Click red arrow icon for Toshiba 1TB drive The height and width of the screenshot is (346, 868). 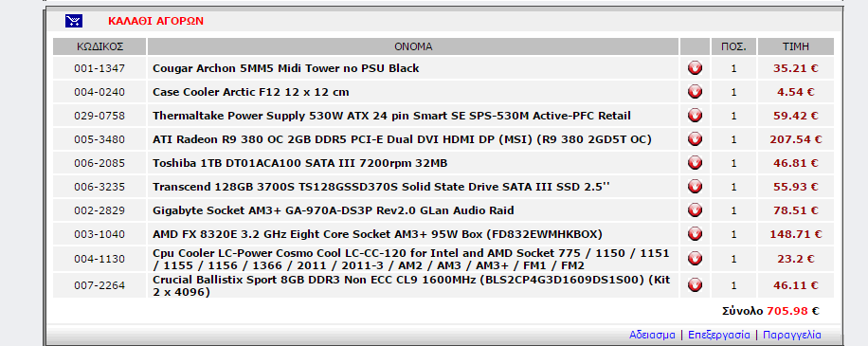click(695, 163)
